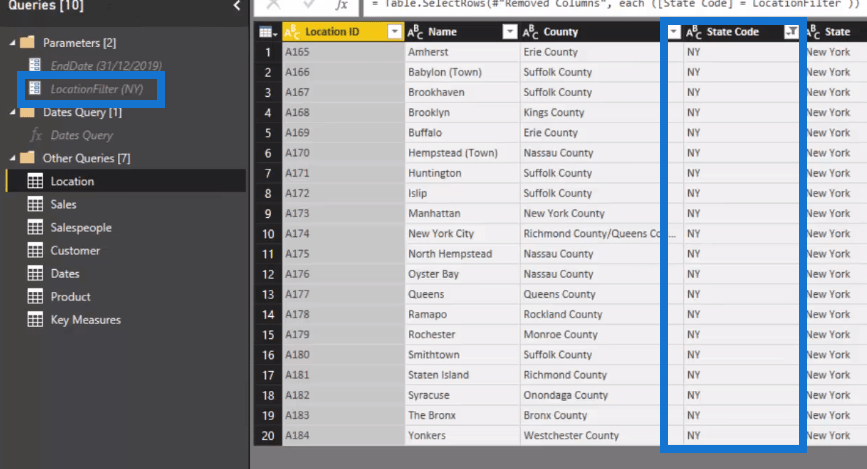The image size is (867, 469).
Task: Open the Name column filter dropdown
Action: coord(510,32)
